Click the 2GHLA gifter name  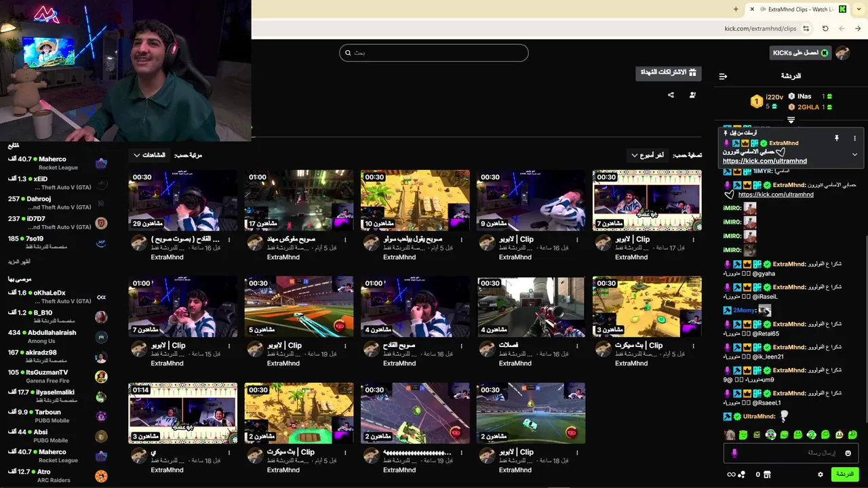click(808, 107)
